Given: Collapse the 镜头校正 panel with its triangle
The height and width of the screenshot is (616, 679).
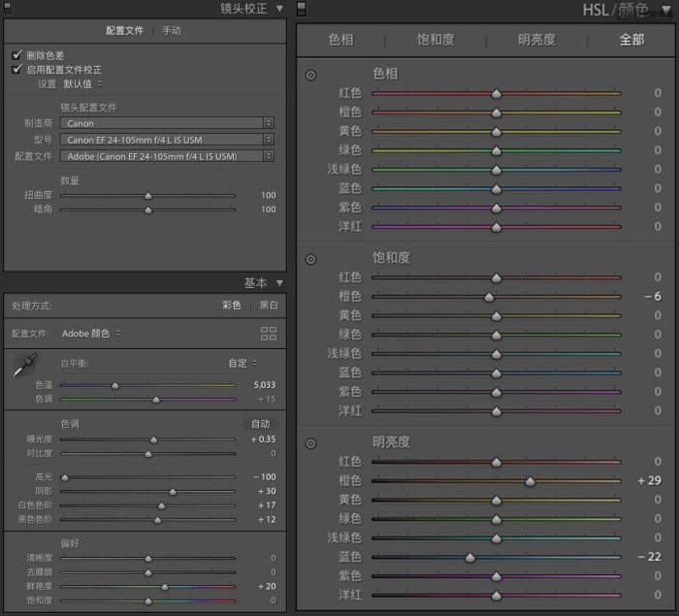Looking at the screenshot, I should (279, 9).
